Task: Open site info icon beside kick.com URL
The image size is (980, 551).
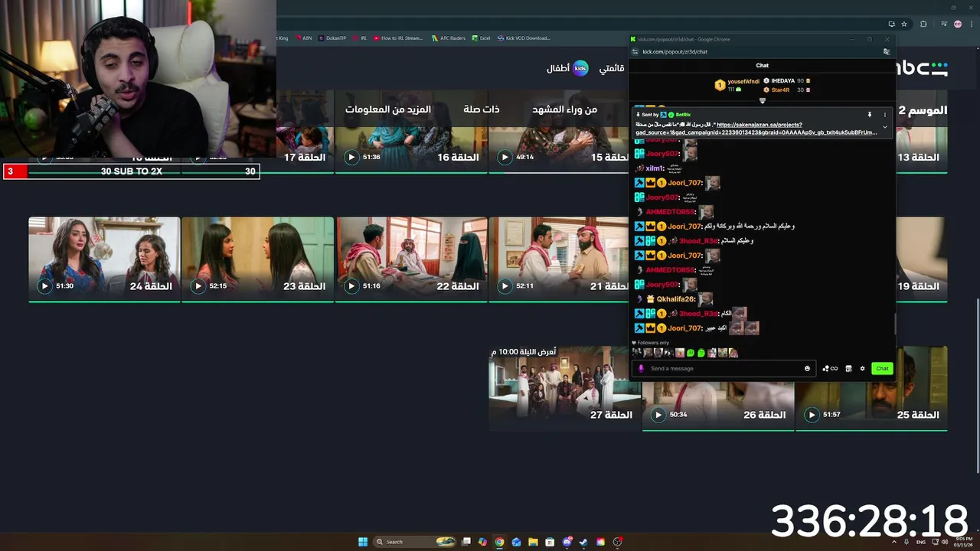Action: 635,52
